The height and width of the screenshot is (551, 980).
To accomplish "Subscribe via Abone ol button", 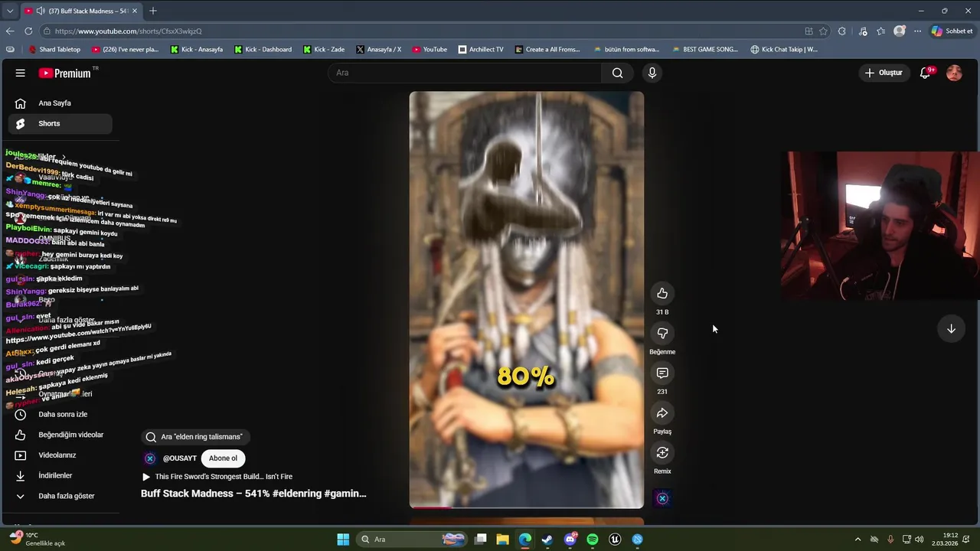I will [223, 458].
